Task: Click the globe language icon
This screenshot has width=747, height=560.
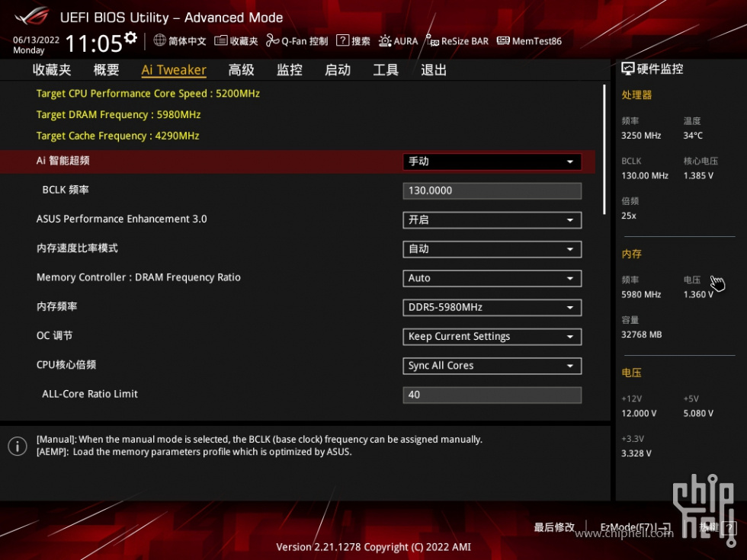Action: pyautogui.click(x=159, y=40)
